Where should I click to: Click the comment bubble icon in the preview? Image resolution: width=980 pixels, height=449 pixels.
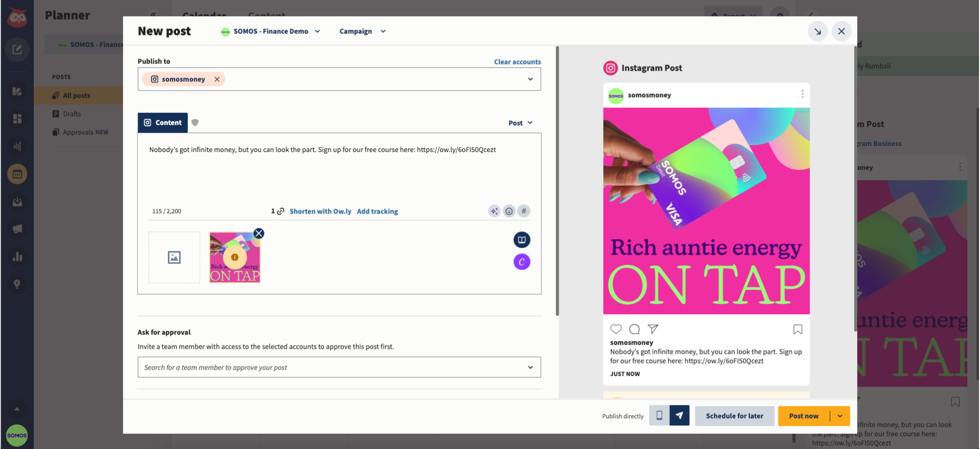pyautogui.click(x=635, y=329)
